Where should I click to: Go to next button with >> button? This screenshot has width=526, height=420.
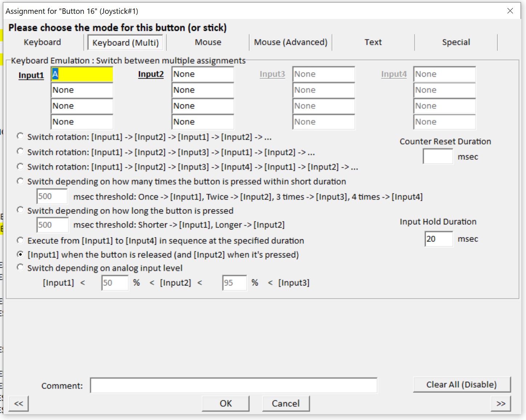(x=501, y=404)
